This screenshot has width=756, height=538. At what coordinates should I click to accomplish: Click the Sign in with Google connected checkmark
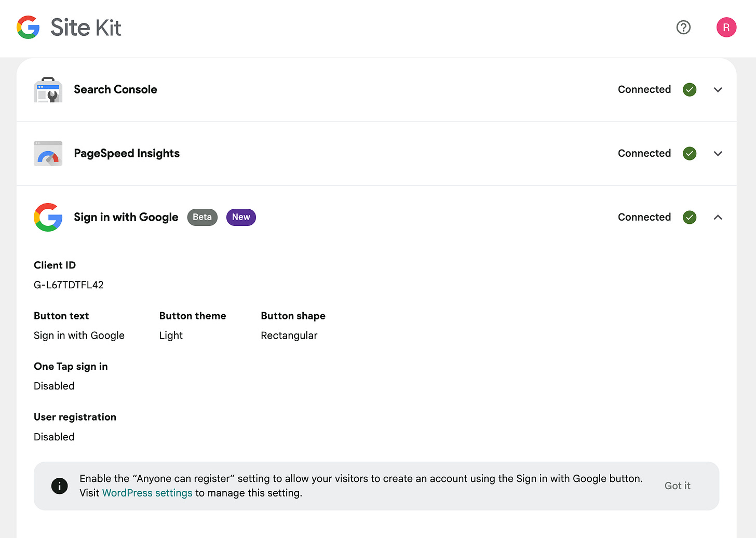[689, 217]
